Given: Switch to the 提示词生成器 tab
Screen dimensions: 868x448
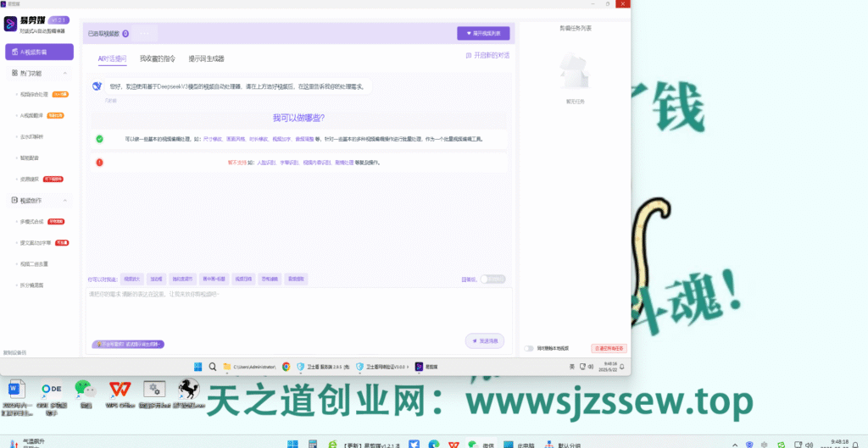Looking at the screenshot, I should [x=206, y=58].
